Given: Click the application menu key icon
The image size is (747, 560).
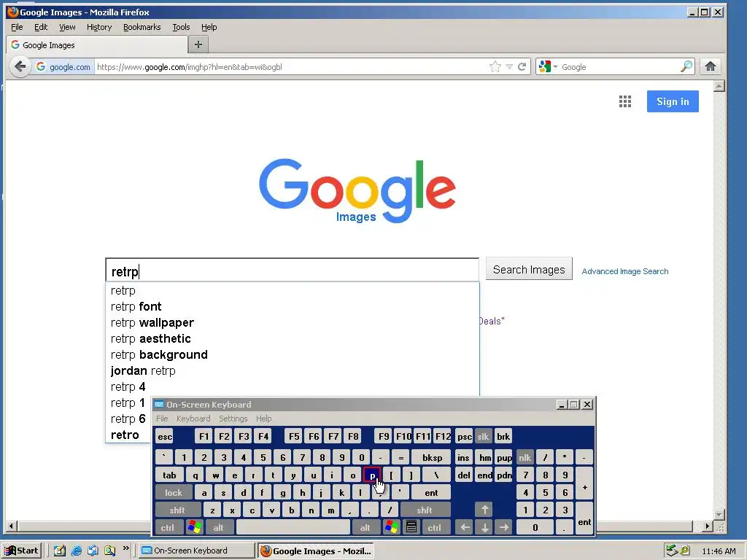Looking at the screenshot, I should tap(411, 528).
